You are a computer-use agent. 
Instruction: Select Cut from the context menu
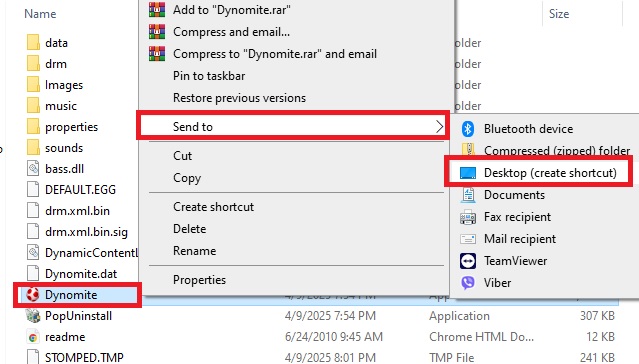(x=182, y=156)
